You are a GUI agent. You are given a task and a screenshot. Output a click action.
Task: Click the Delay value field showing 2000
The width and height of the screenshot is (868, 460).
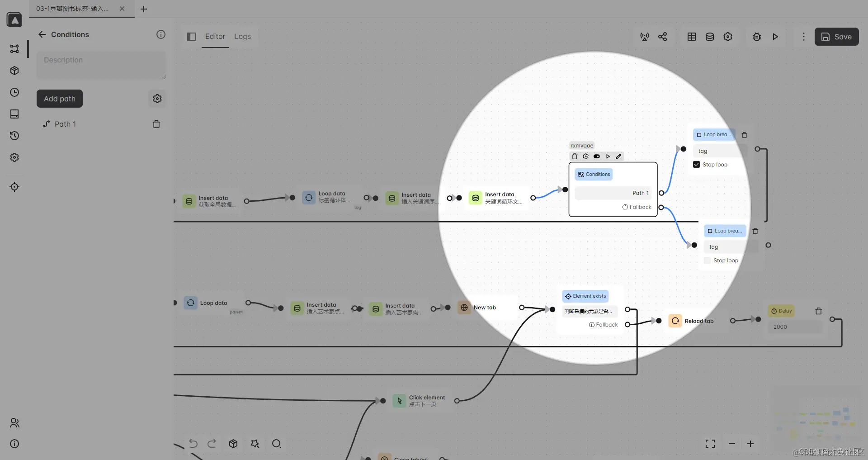pos(795,327)
